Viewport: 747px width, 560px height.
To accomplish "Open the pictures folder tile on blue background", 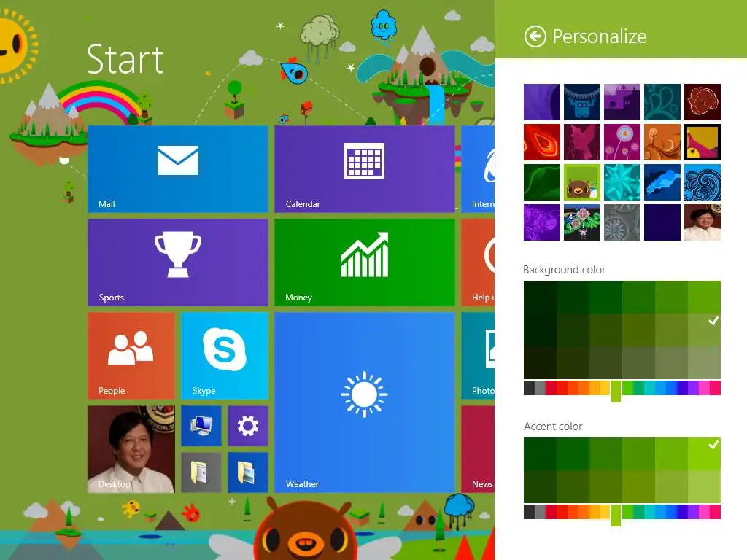I will (x=248, y=472).
